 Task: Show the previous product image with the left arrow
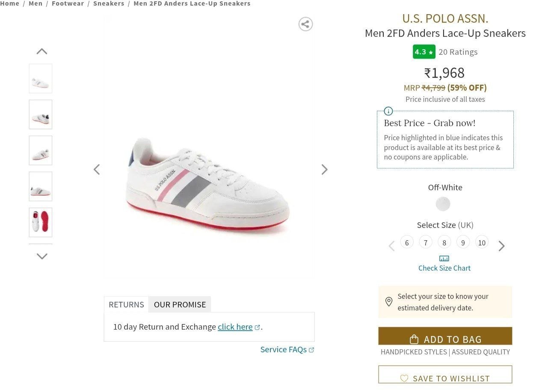(x=97, y=169)
